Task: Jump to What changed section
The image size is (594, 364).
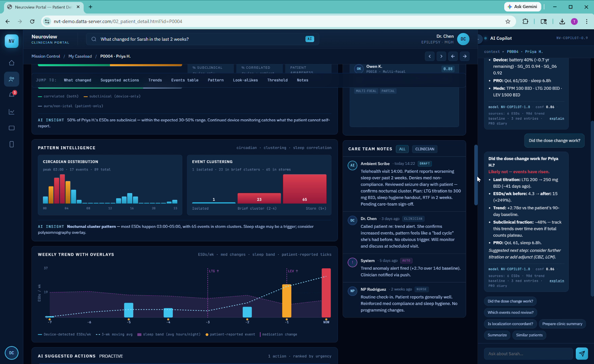Action: (x=77, y=80)
